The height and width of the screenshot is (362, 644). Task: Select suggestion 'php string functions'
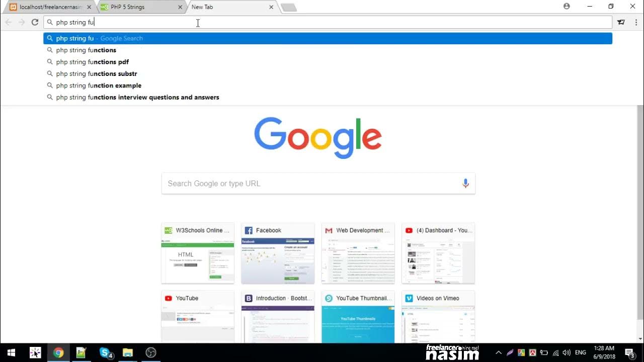328,50
